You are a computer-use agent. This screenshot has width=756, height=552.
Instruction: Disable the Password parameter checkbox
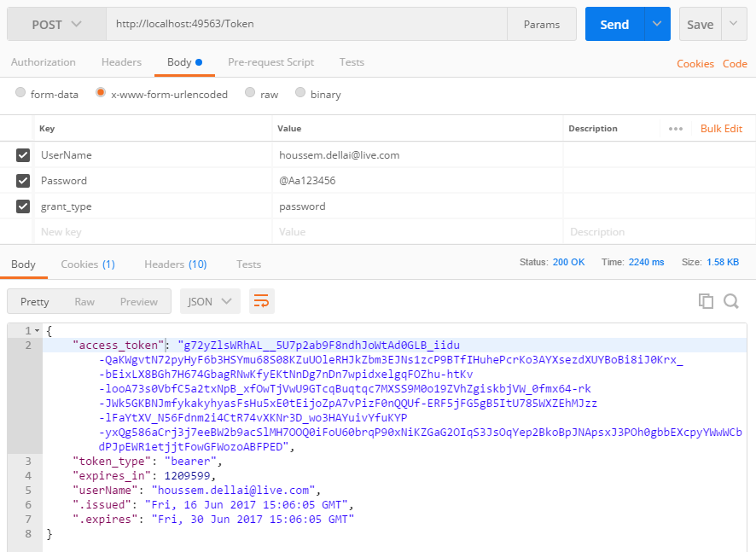point(24,181)
